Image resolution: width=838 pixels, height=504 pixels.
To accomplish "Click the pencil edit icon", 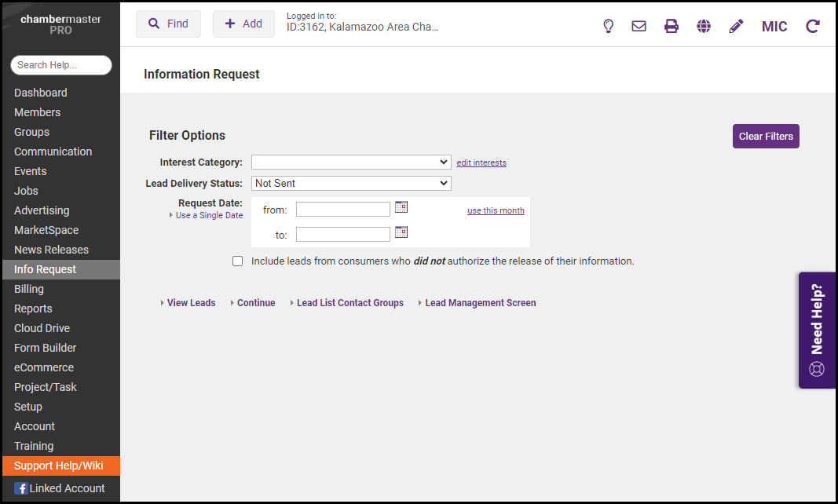I will [736, 26].
